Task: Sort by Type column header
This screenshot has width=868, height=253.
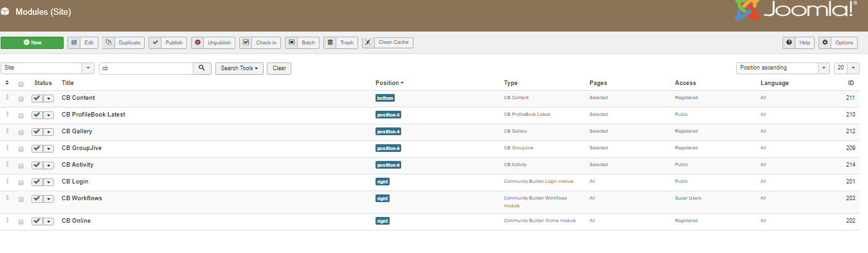Action: coord(511,83)
